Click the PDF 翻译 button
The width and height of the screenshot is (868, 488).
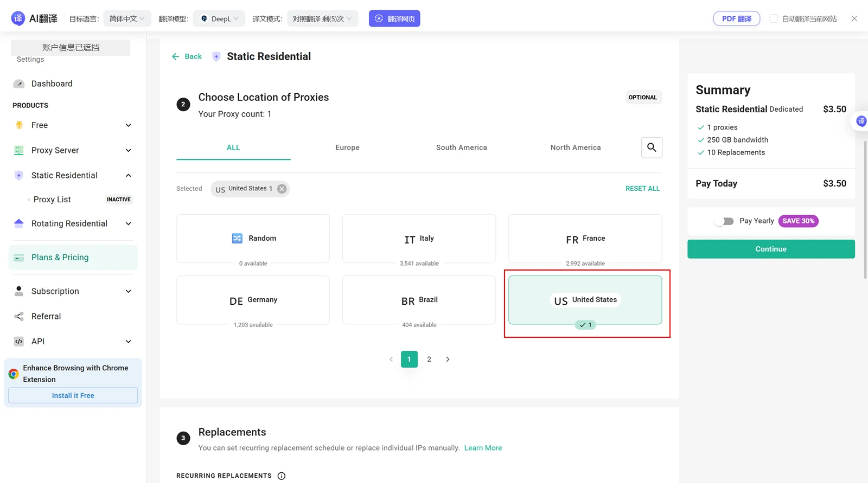[737, 18]
